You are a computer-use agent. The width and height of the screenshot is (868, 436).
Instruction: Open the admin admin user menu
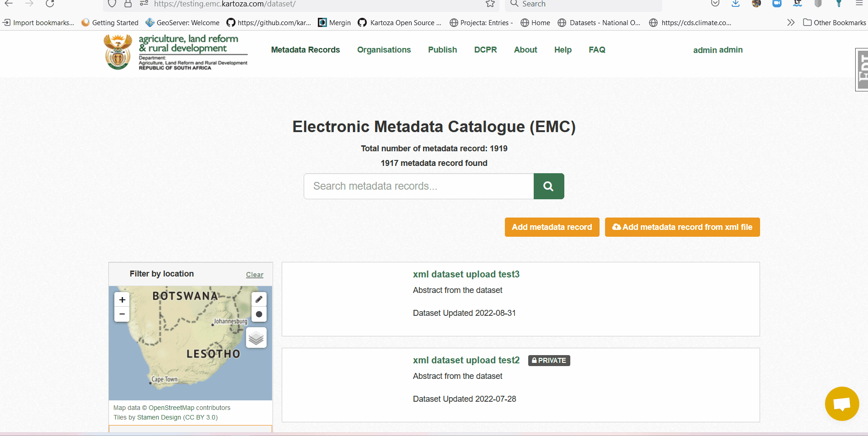pos(718,50)
